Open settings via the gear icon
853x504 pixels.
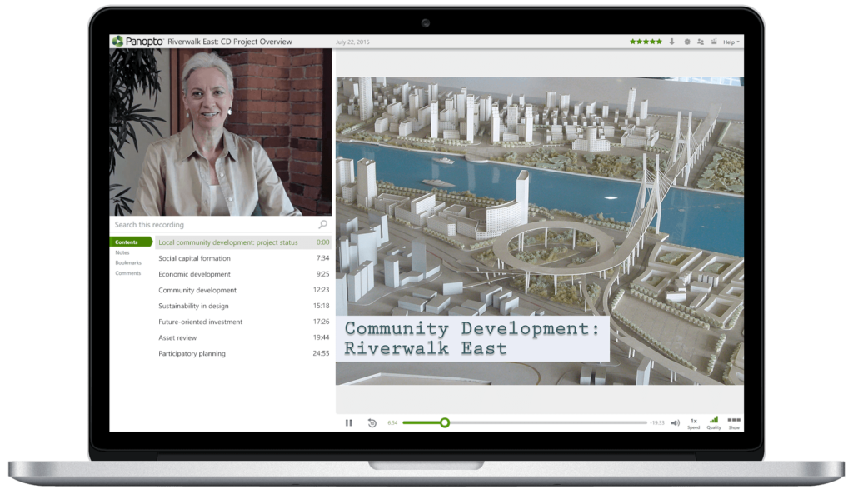(686, 42)
